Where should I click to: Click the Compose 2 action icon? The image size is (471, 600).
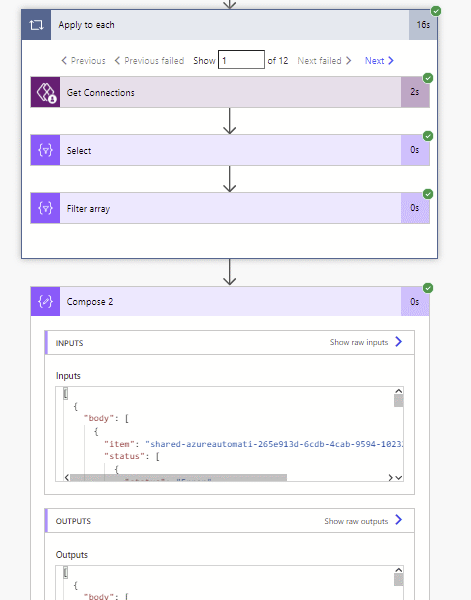[46, 302]
